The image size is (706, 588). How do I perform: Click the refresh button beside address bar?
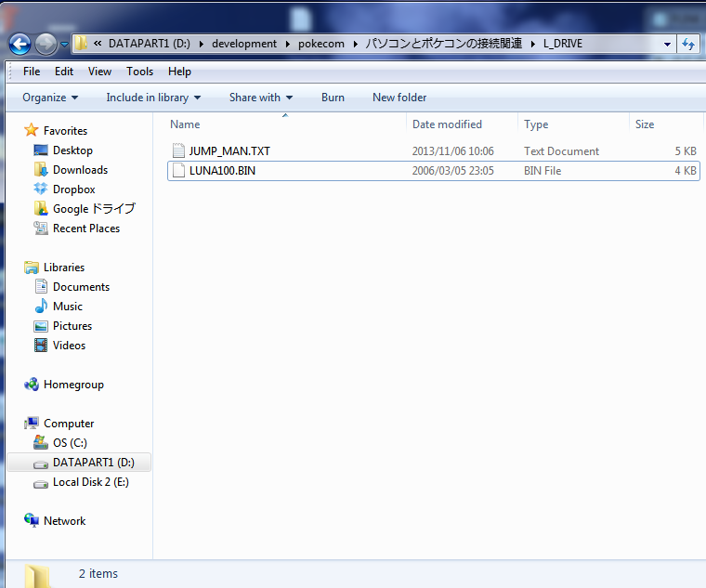click(x=689, y=44)
